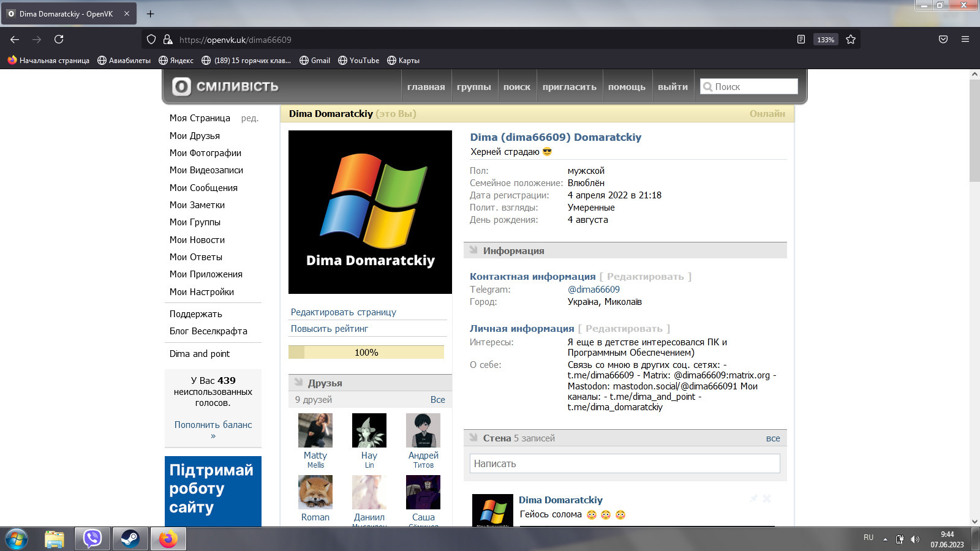
Task: Open Viber from the taskbar
Action: (x=92, y=539)
